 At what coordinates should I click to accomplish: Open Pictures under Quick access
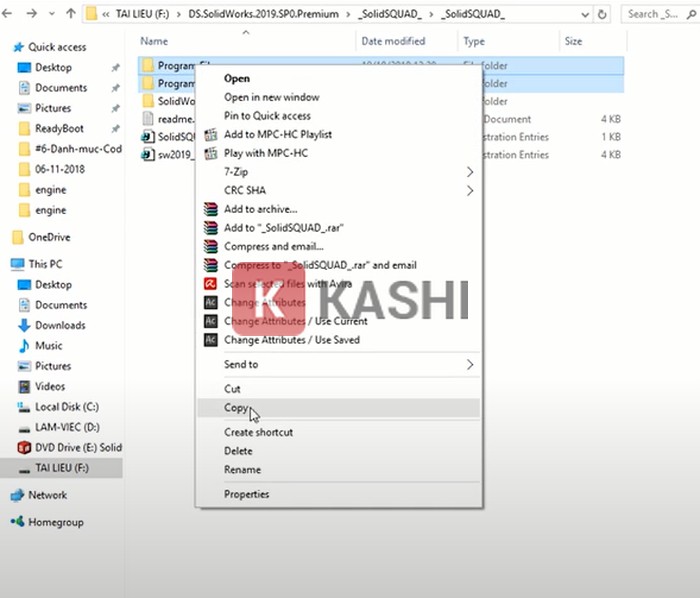coord(53,108)
